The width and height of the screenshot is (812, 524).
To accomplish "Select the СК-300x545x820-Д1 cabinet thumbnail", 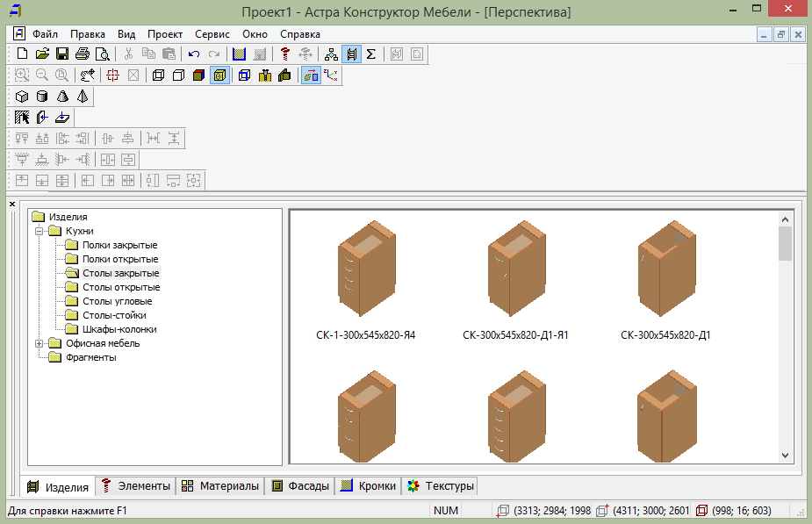I will [x=666, y=269].
